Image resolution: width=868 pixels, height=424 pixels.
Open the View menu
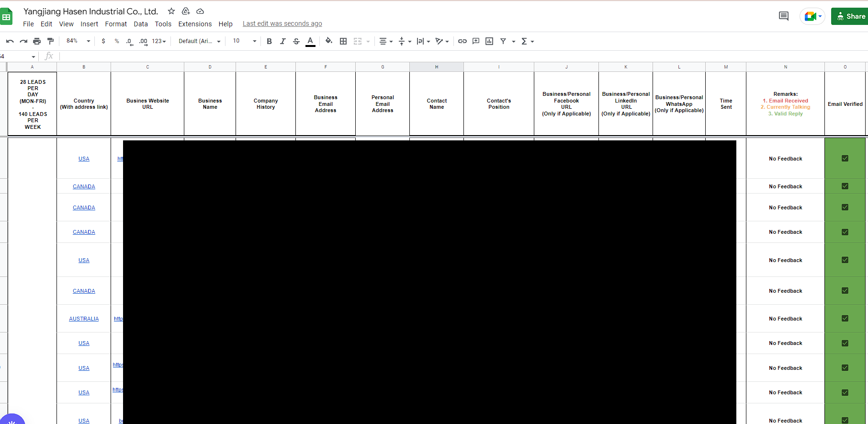click(66, 24)
